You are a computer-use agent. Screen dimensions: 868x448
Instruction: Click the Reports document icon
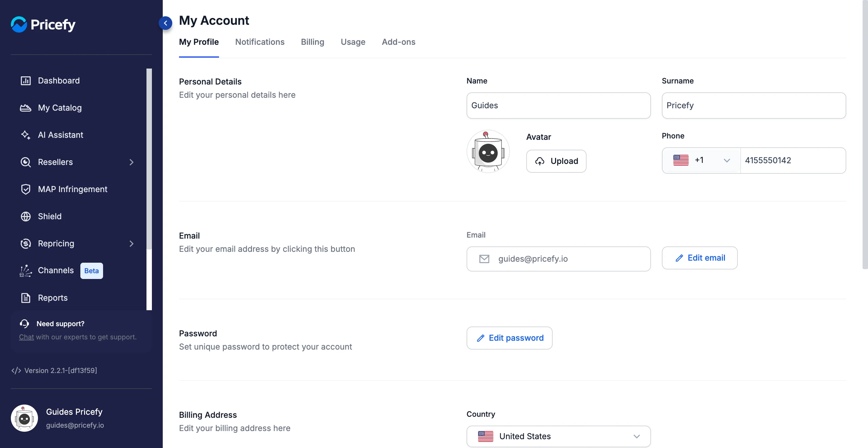click(26, 298)
